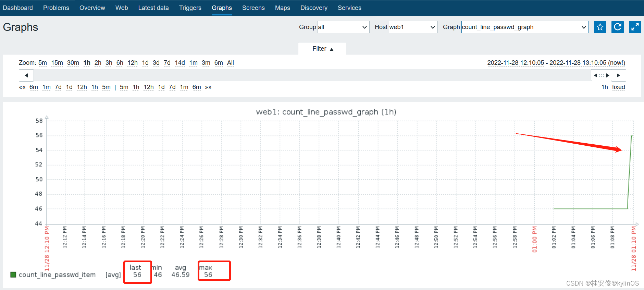Set zoom to 5m

[x=42, y=63]
